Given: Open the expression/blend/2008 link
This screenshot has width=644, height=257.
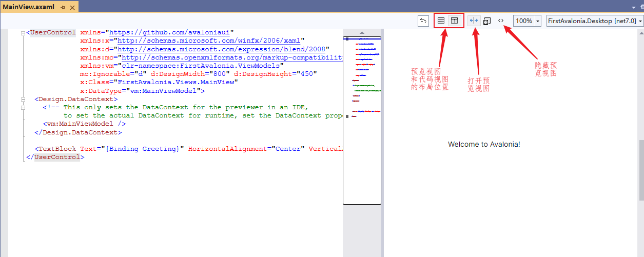Looking at the screenshot, I should click(x=221, y=48).
